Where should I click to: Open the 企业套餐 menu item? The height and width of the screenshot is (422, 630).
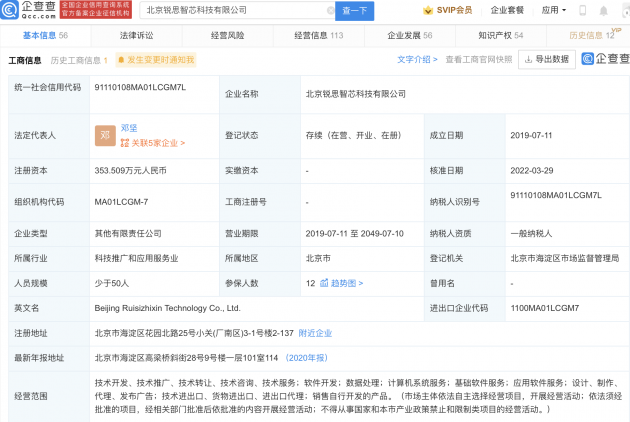coord(507,10)
